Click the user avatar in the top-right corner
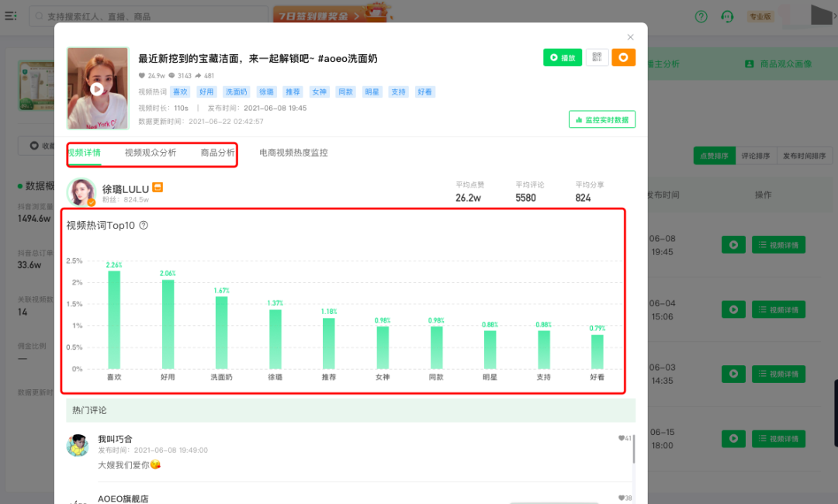The width and height of the screenshot is (838, 504). coord(821,15)
